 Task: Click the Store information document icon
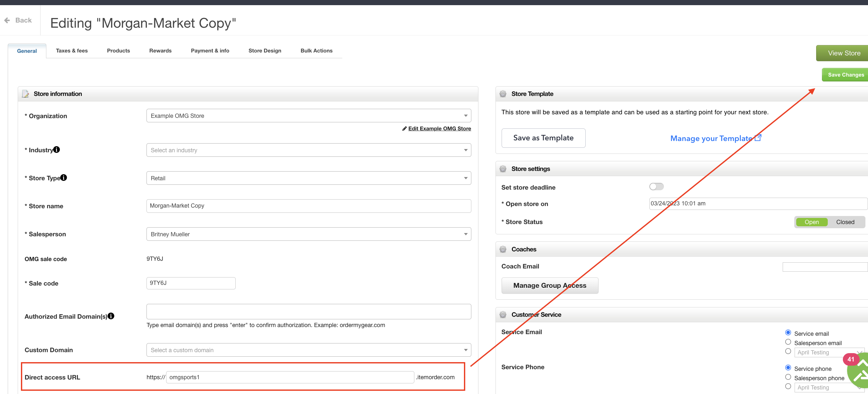point(26,94)
